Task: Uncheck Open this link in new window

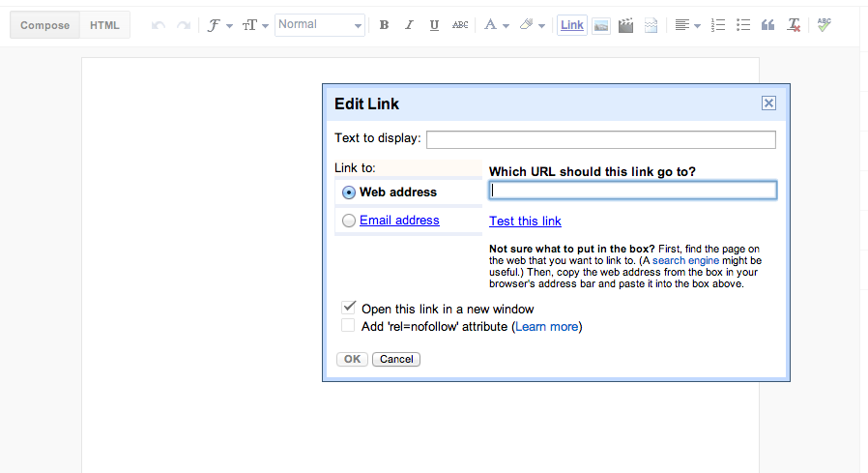Action: pos(348,308)
